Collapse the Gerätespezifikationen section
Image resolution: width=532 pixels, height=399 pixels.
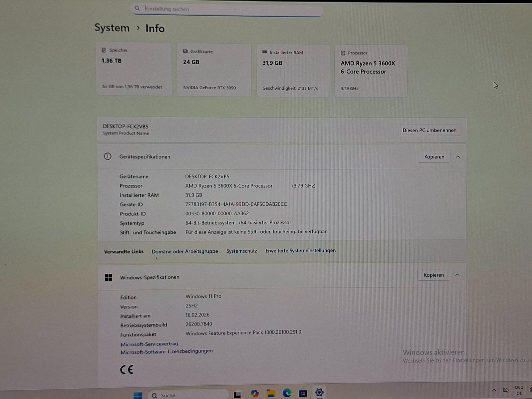coord(458,157)
